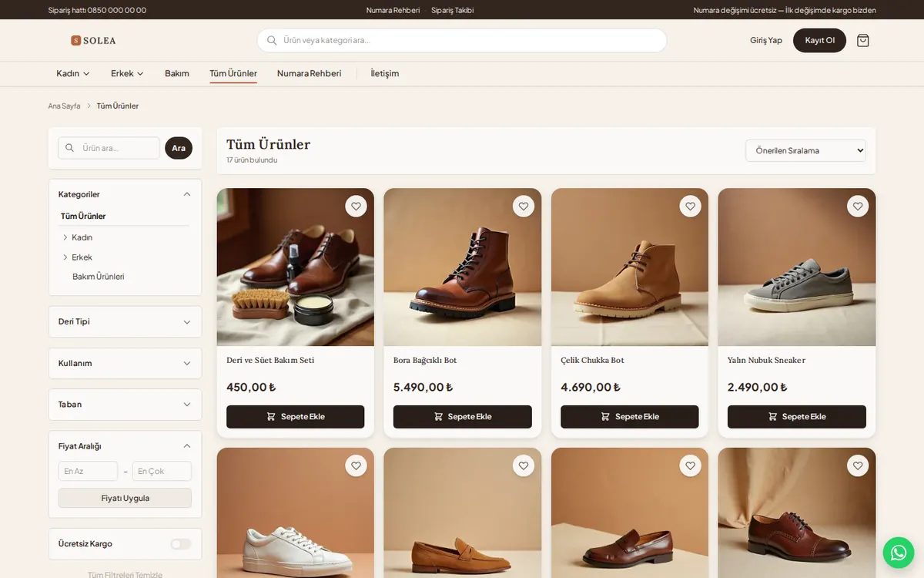Favorite the brown leather penny loafer
The image size is (924, 578).
691,465
